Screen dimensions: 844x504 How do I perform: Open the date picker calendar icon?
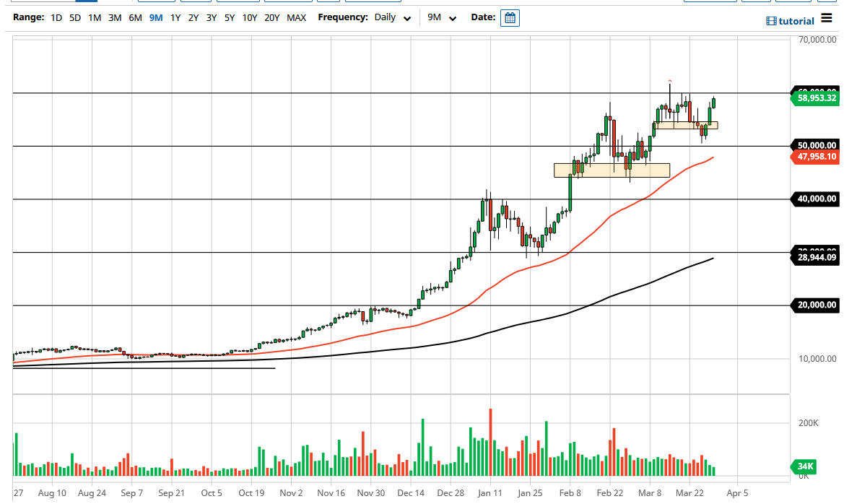click(510, 17)
